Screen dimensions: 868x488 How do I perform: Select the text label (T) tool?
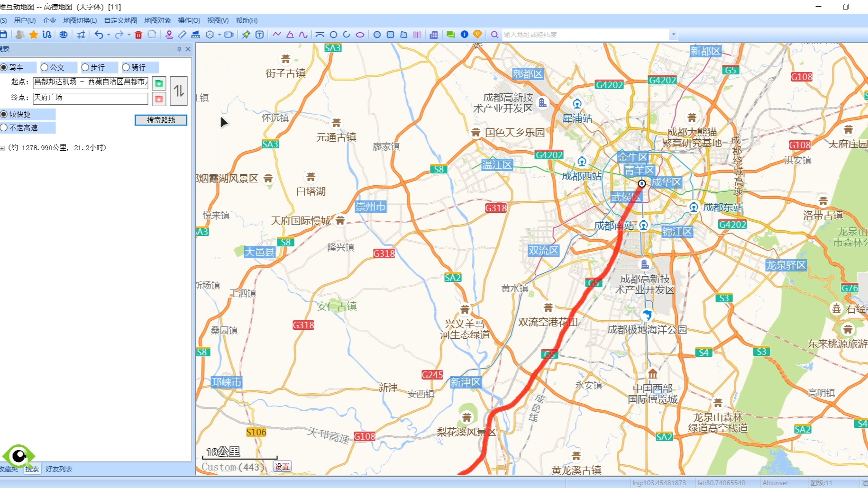(x=260, y=35)
